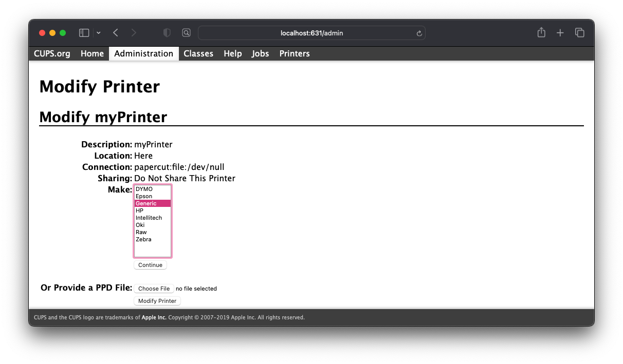The image size is (623, 364).
Task: Click the search icon beside the address bar
Action: click(186, 33)
